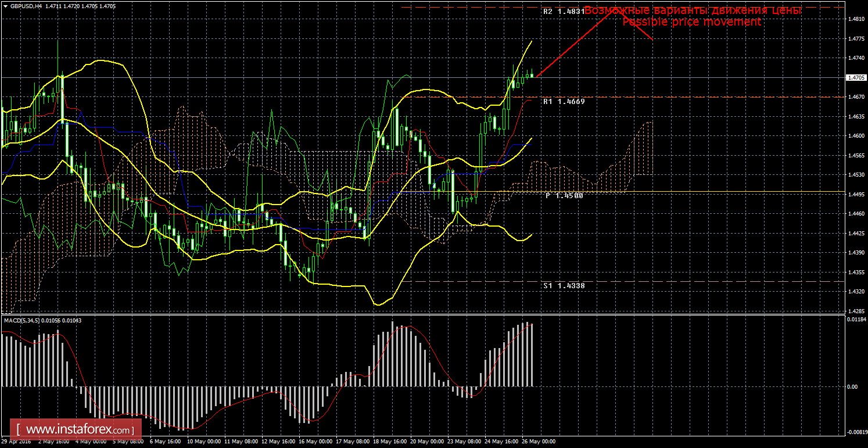
Task: Click the 18 May 16:00 time label
Action: 389,441
